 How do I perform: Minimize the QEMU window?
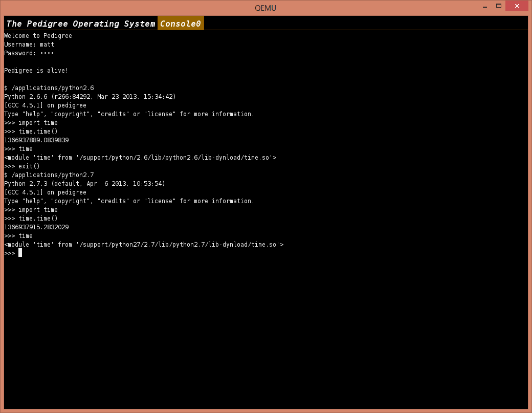tap(485, 6)
